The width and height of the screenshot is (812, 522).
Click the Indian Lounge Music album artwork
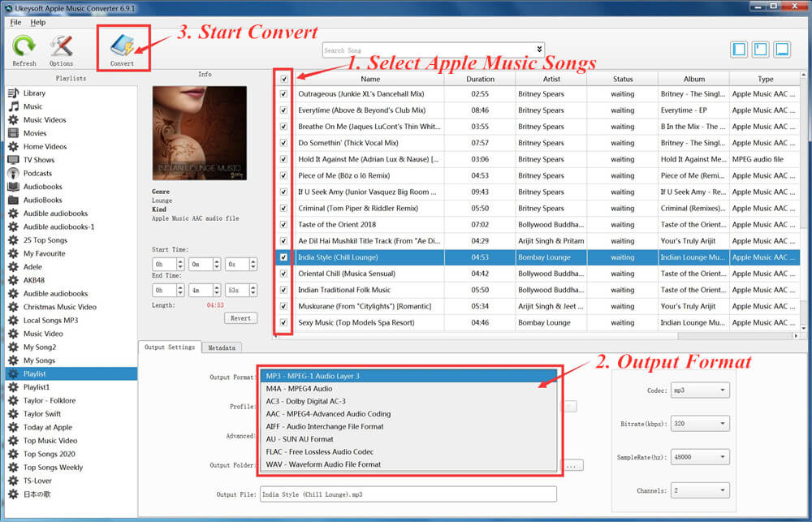point(200,133)
